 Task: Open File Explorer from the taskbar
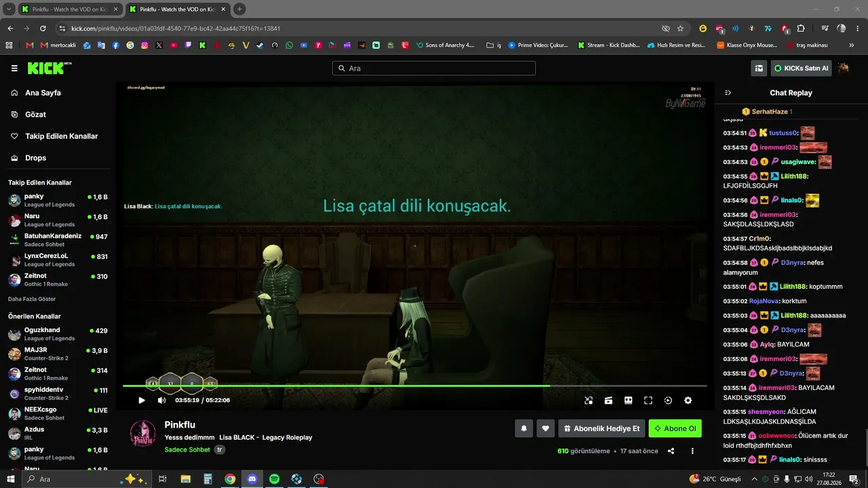coord(185,479)
